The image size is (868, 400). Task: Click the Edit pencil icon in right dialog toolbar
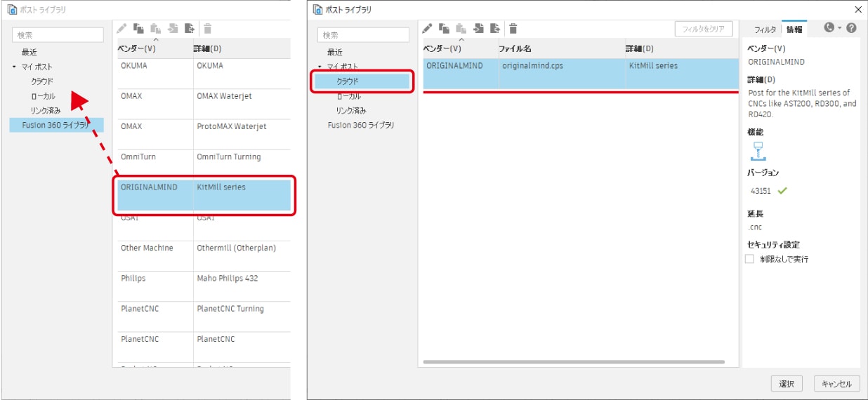426,28
